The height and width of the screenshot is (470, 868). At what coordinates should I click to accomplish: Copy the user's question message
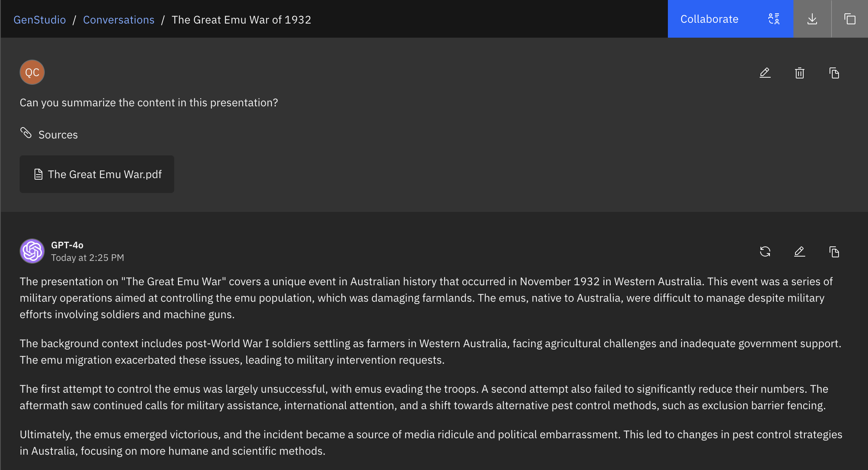[x=834, y=73]
